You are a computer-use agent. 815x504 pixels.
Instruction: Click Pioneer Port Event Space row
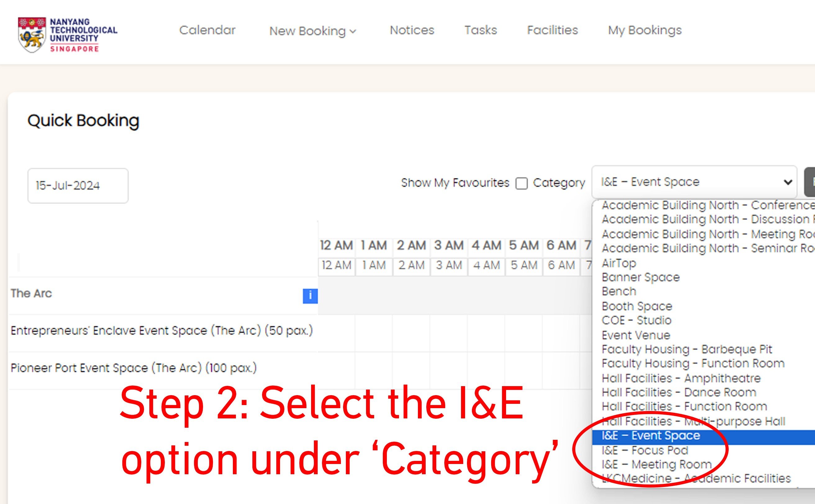(x=134, y=368)
